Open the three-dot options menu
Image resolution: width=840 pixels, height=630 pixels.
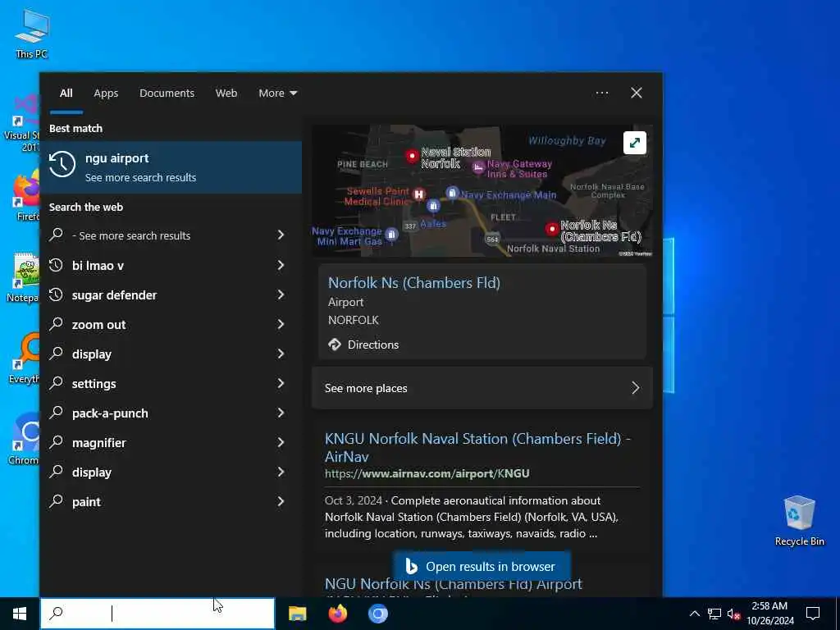click(601, 93)
